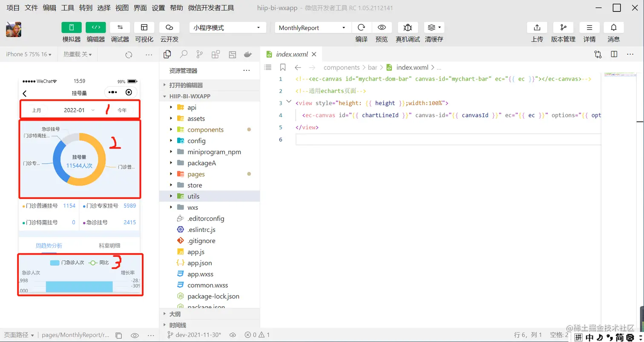This screenshot has height=342, width=644.
Task: Click the simulator back arrow
Action: (x=25, y=93)
